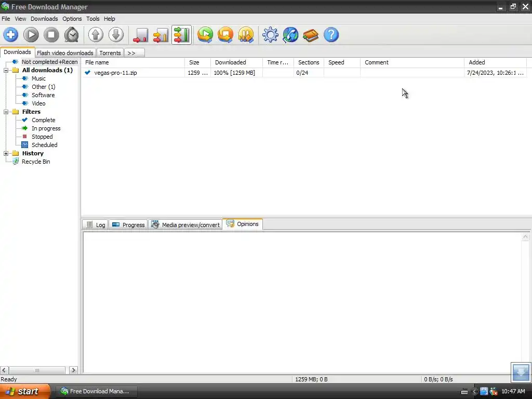
Task: Switch to Flash video downloads tab
Action: (65, 53)
